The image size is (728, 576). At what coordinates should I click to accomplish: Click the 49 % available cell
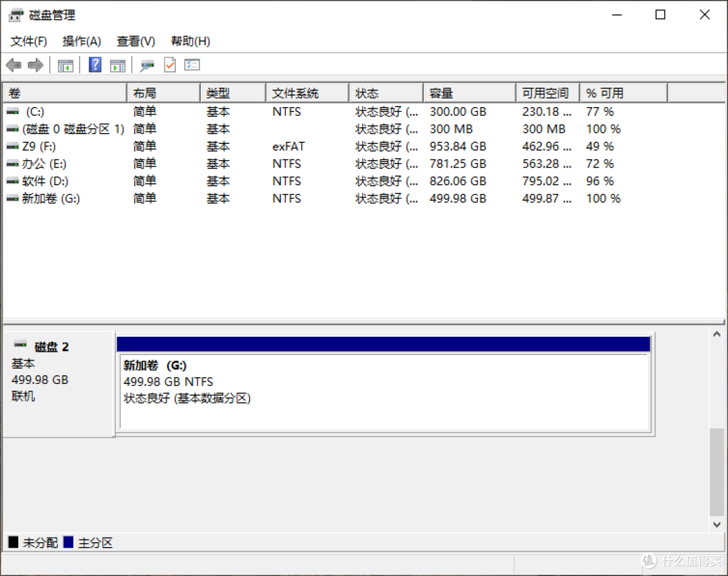(600, 147)
